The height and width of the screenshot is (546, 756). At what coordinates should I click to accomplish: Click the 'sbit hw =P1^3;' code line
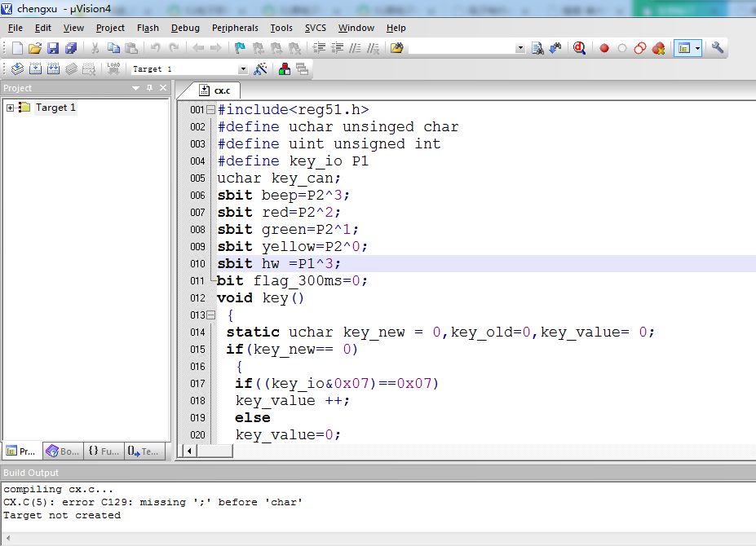coord(279,263)
